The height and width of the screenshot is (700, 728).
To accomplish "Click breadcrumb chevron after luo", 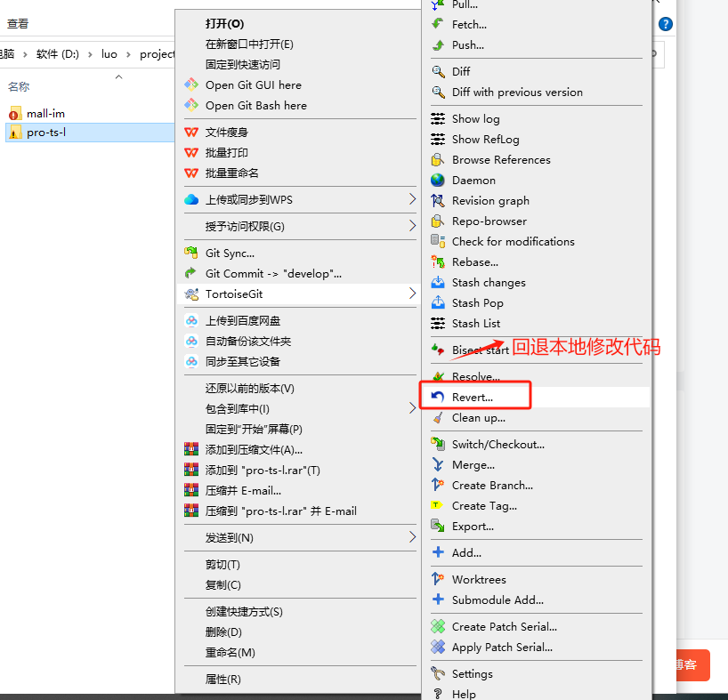I will click(129, 55).
